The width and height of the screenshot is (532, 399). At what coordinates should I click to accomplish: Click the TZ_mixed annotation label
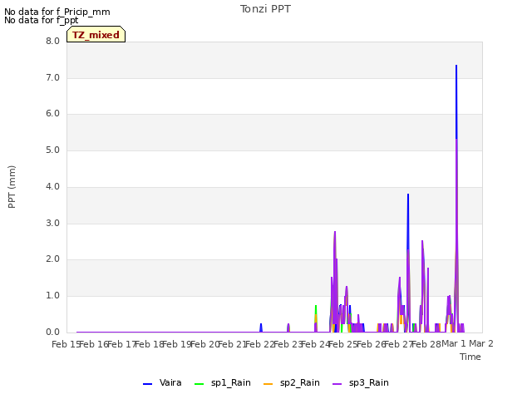pos(96,35)
